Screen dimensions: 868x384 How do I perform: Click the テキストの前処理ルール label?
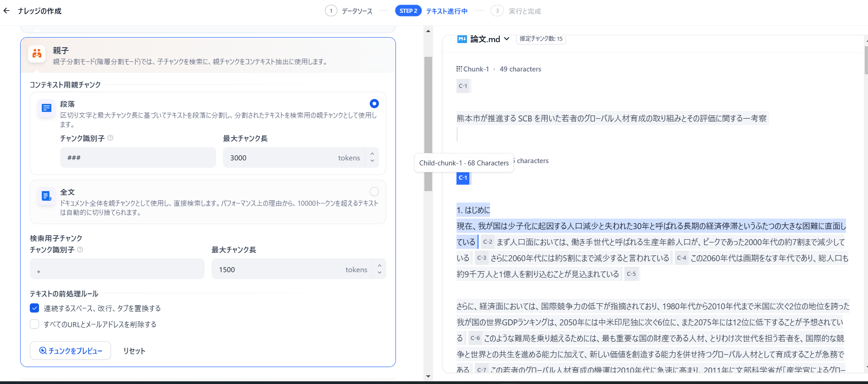[64, 294]
